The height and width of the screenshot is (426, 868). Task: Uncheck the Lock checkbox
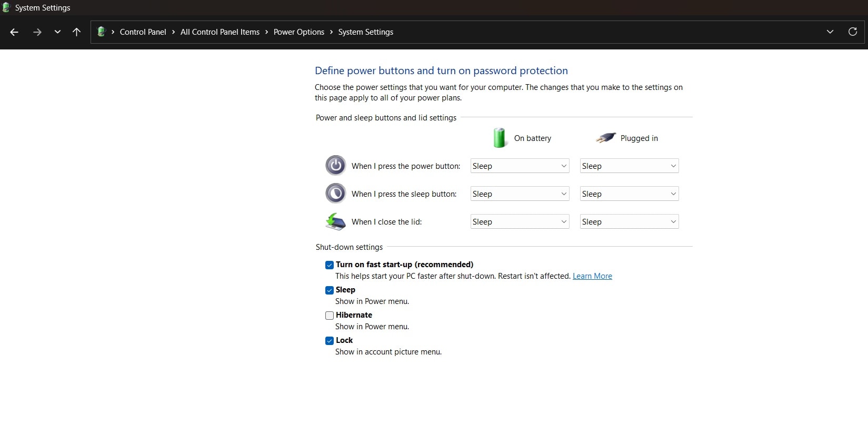330,341
